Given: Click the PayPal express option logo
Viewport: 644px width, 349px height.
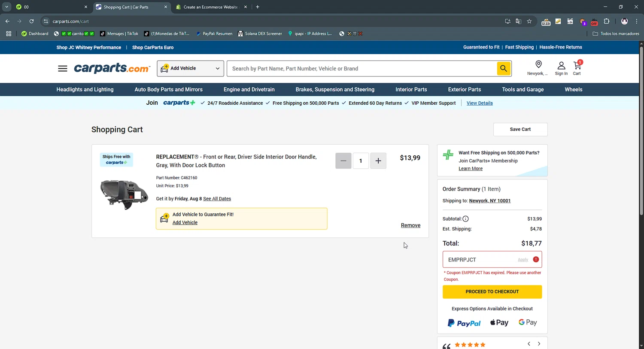Looking at the screenshot, I should pyautogui.click(x=464, y=323).
